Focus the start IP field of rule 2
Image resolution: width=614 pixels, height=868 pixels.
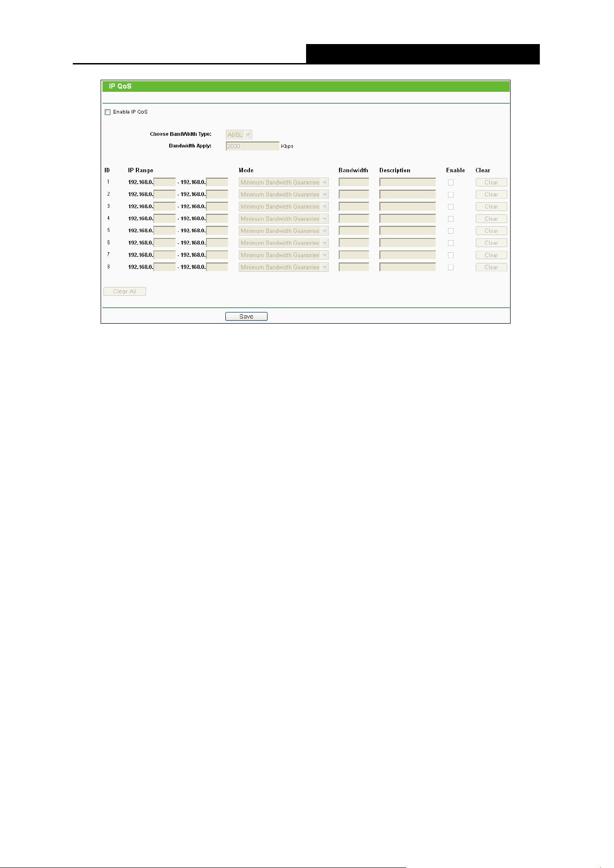[165, 195]
